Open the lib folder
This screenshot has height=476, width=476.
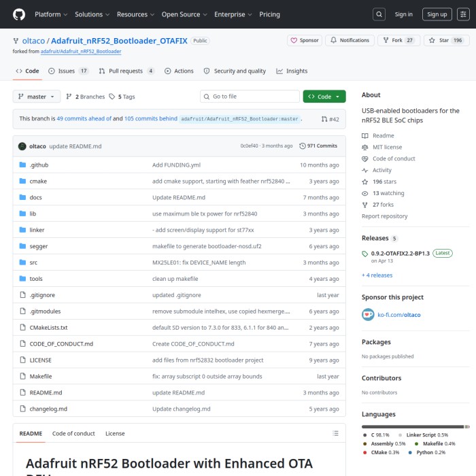(x=33, y=214)
